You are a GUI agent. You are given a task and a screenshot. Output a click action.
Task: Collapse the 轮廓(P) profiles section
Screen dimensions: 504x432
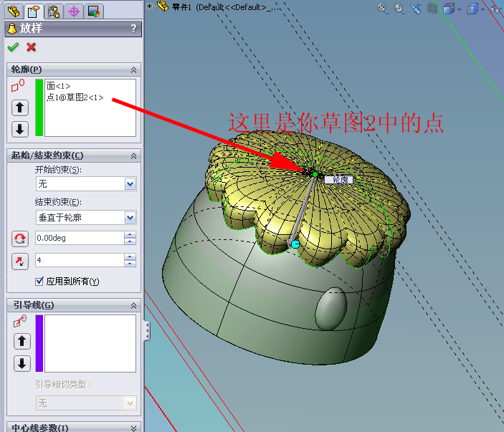pyautogui.click(x=134, y=69)
